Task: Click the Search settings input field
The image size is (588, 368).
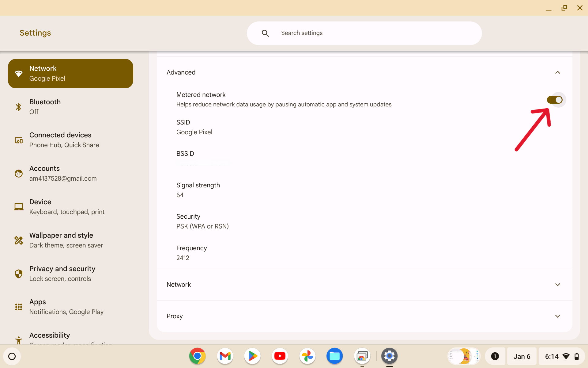Action: click(x=364, y=33)
